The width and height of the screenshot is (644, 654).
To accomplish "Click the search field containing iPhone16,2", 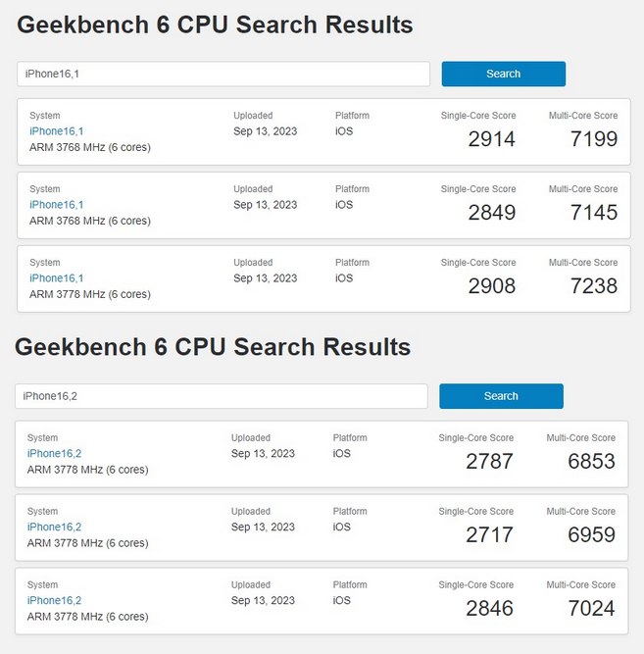I will coord(222,396).
